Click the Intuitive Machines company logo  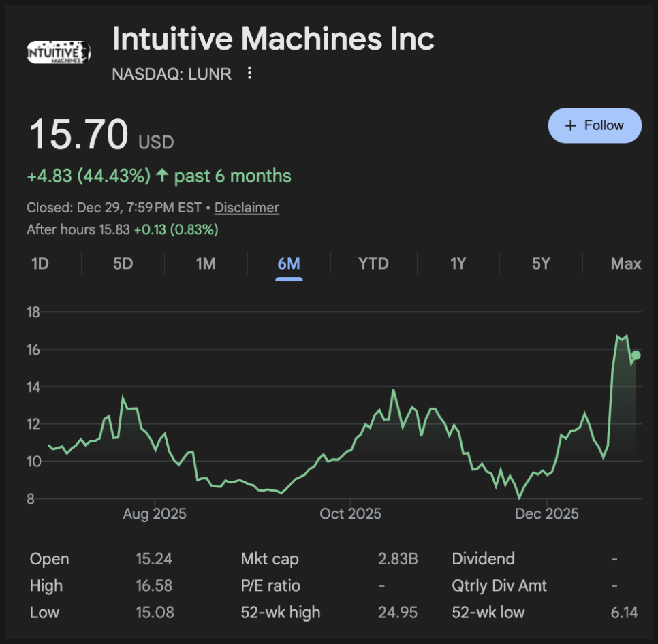tap(59, 52)
